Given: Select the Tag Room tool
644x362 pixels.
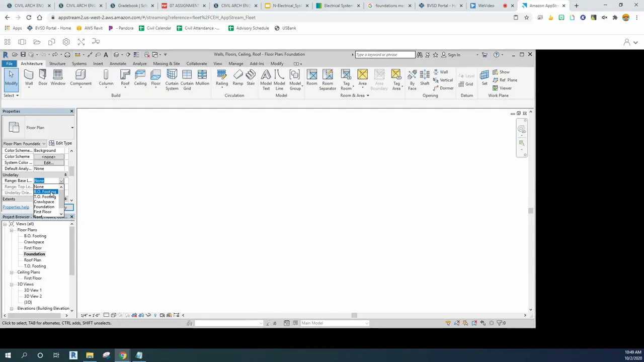Looking at the screenshot, I should click(x=346, y=80).
